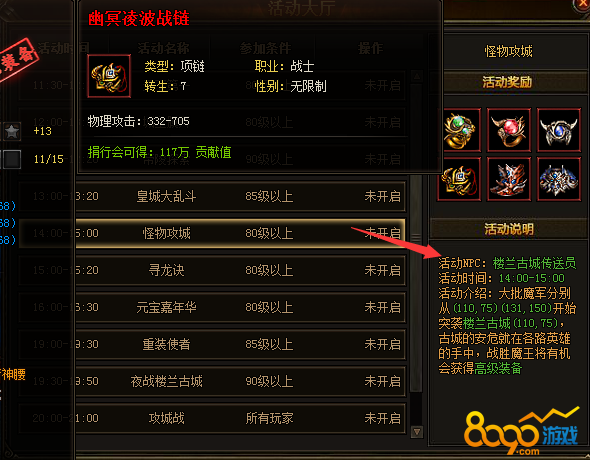Click the blue silver winged armor reward icon
Image resolution: width=590 pixels, height=460 pixels.
(558, 179)
